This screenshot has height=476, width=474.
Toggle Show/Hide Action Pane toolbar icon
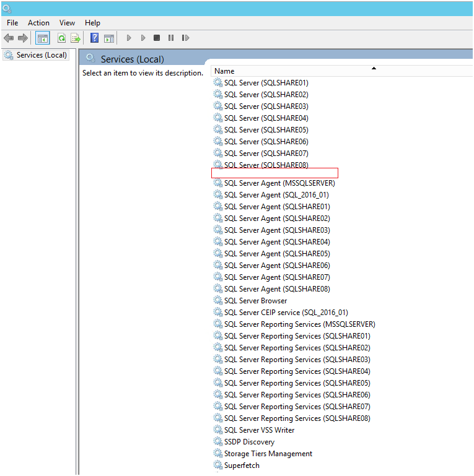tap(109, 38)
